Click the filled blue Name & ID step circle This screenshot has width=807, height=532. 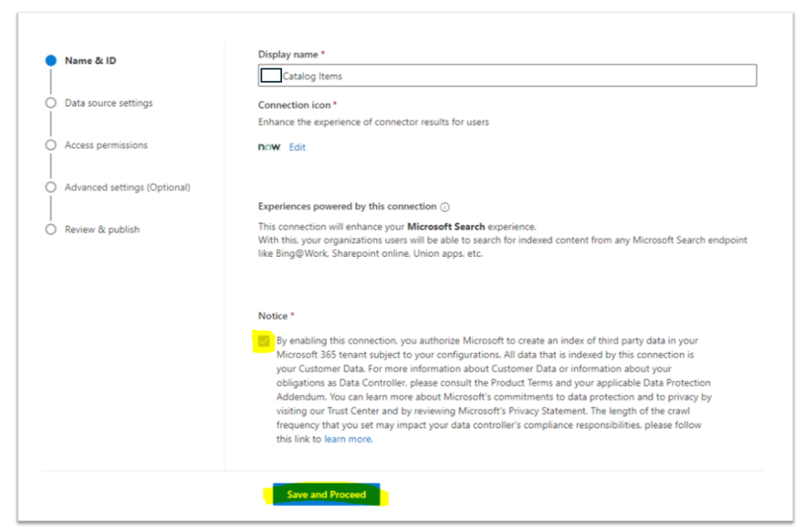tap(50, 60)
